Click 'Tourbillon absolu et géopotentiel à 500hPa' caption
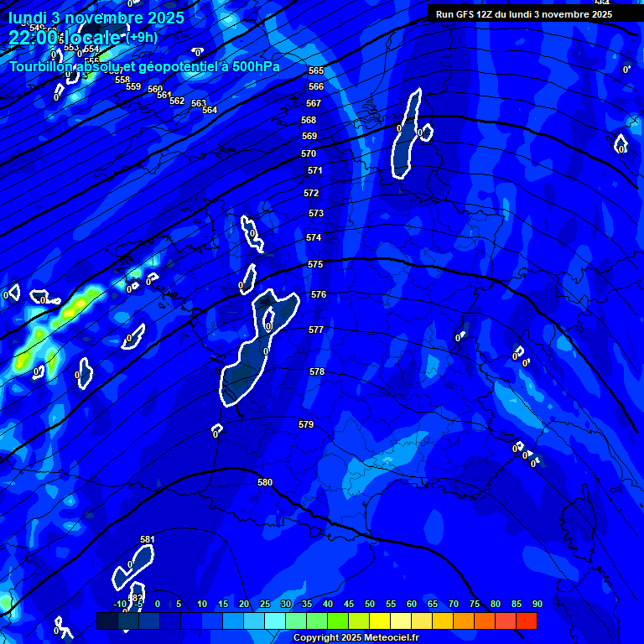 pyautogui.click(x=144, y=66)
